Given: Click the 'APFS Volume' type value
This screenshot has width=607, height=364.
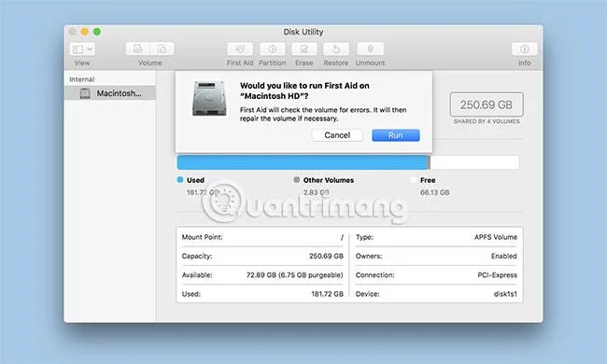Looking at the screenshot, I should click(496, 237).
